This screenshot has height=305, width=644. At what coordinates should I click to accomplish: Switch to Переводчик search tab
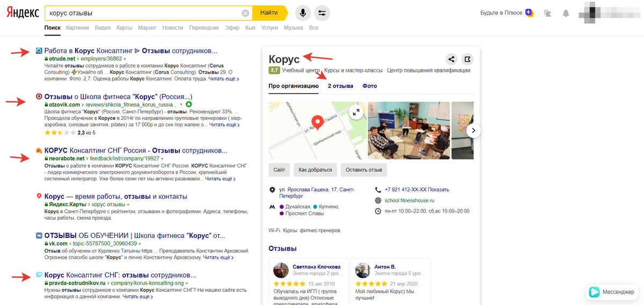coord(204,28)
